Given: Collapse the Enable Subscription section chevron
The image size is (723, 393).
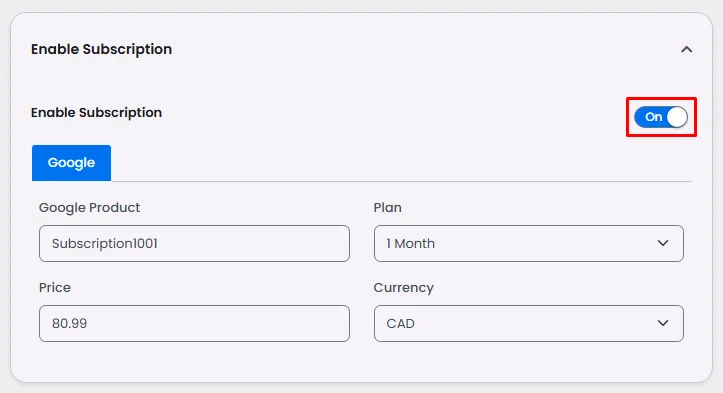Looking at the screenshot, I should click(687, 49).
